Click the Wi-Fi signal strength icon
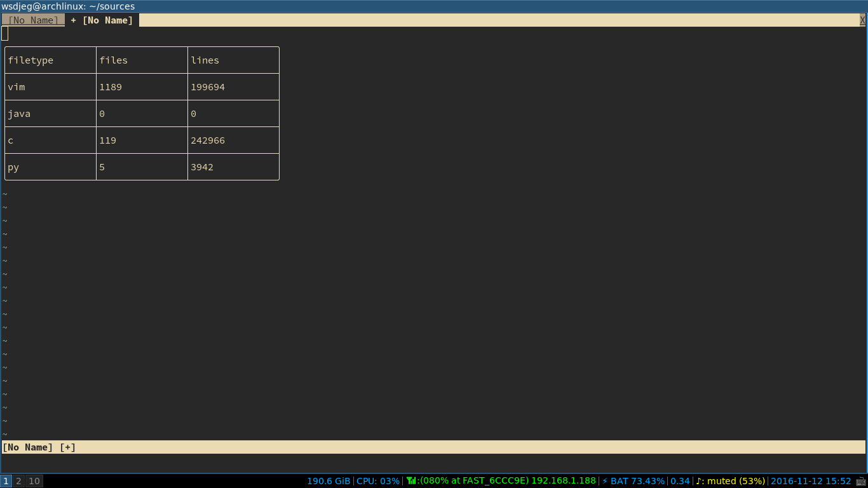The image size is (868, 488). click(x=410, y=481)
